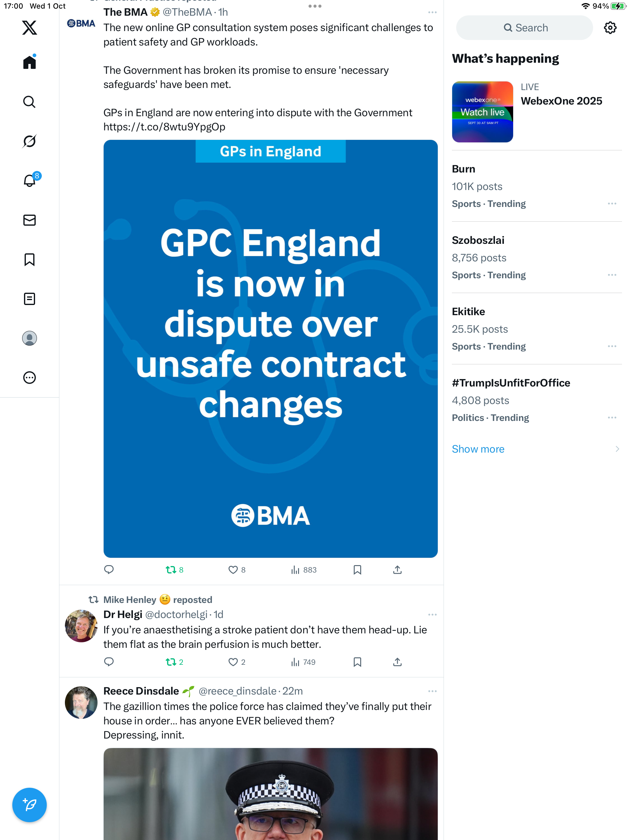Open the Explore search tab in sidebar

29,102
